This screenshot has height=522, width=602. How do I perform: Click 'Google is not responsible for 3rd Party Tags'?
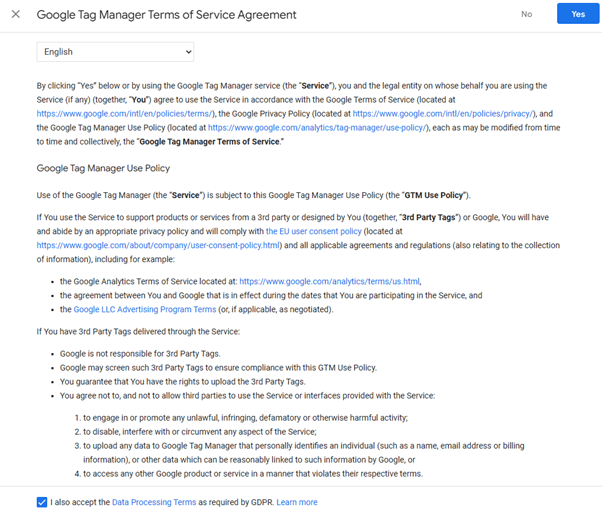point(140,354)
